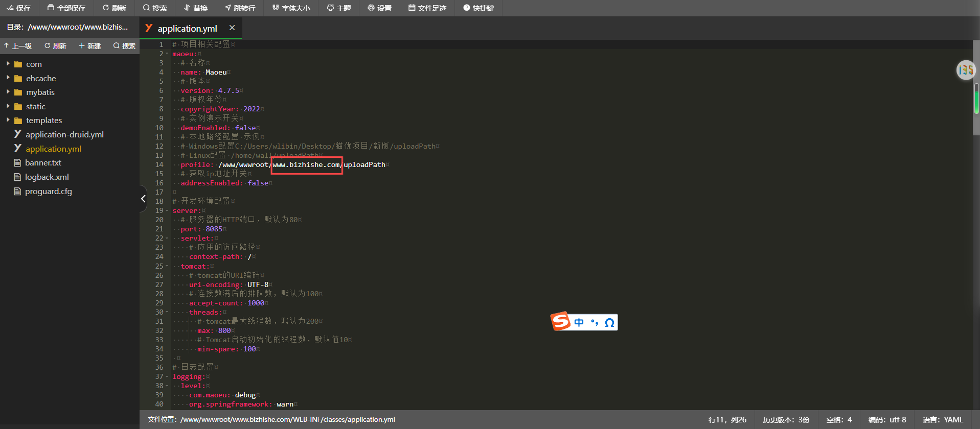980x429 pixels.
Task: Click the Save (保存) toolbar icon
Action: 10,8
